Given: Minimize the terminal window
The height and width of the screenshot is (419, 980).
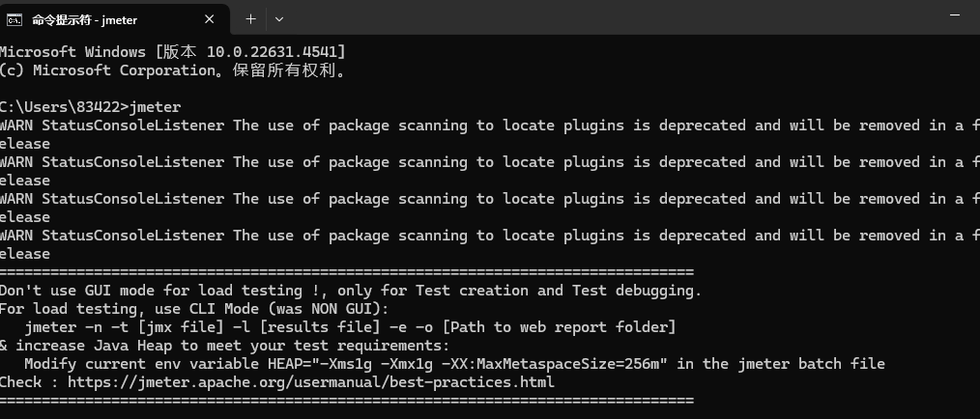Looking at the screenshot, I should coord(954,15).
